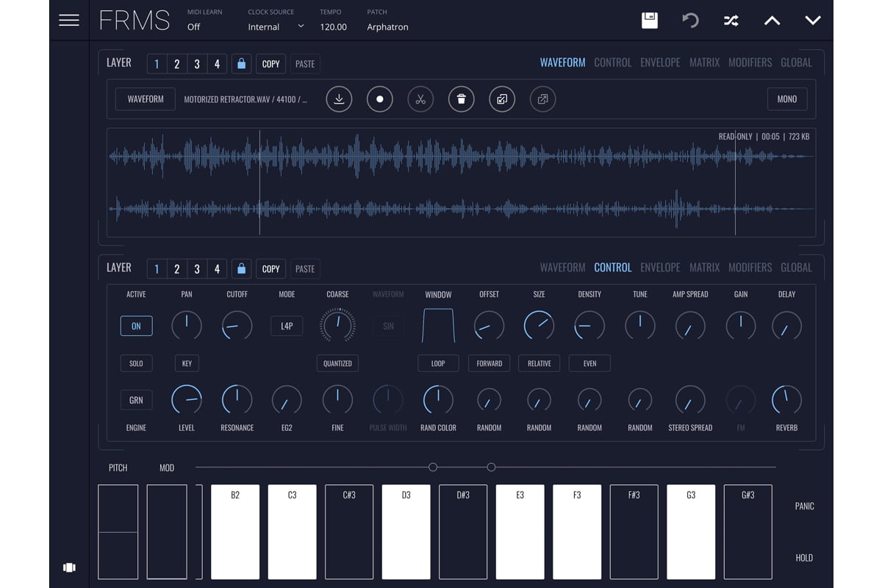Select layer 2 in the upper panel
The image size is (882, 588).
(x=176, y=63)
